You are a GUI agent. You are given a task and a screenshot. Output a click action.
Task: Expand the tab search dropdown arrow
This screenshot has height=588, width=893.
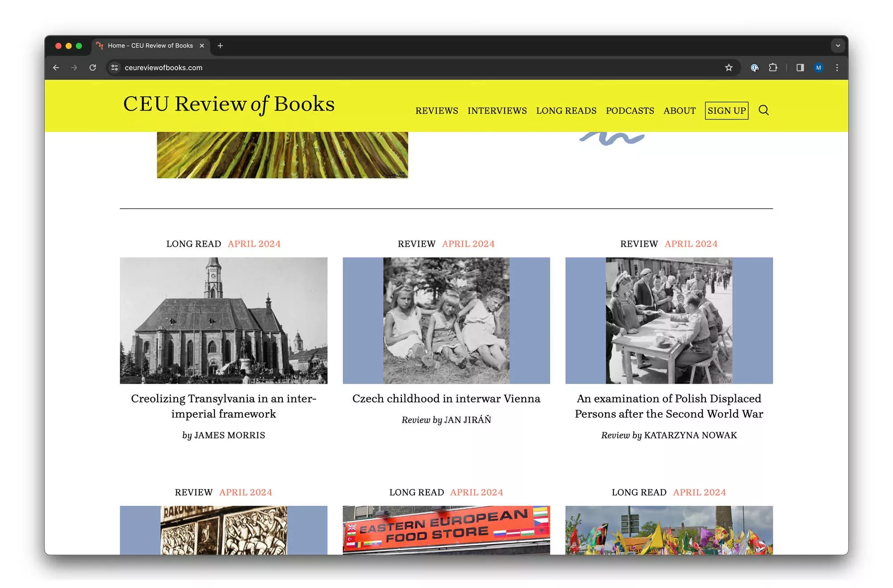pos(838,46)
